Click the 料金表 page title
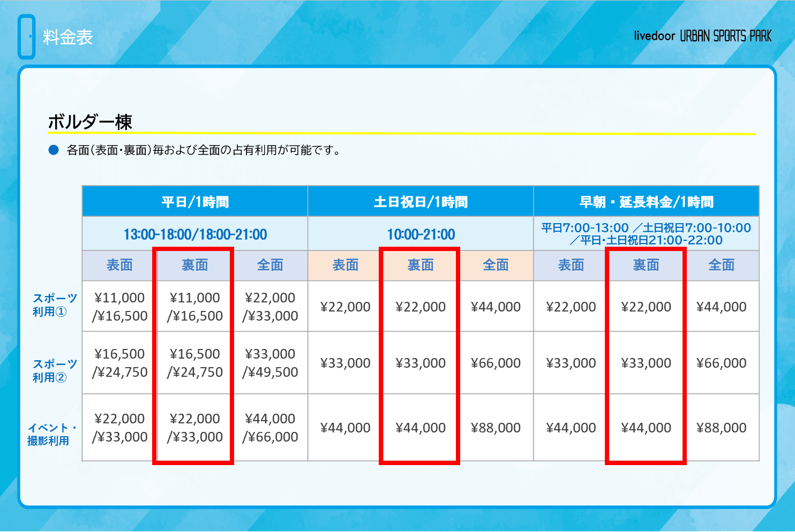 (x=68, y=37)
